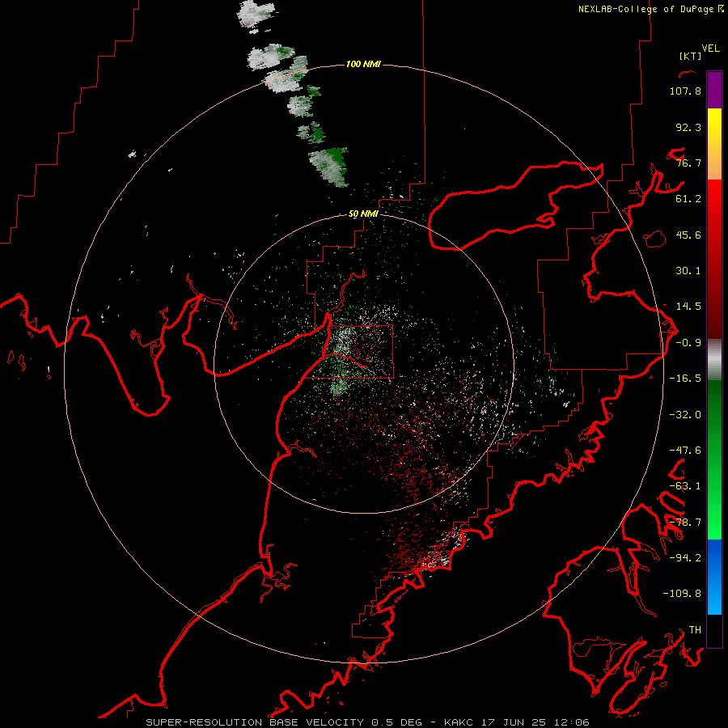Click the Super-Resolution Base Velocity caption text
This screenshot has height=728, width=728.
[x=367, y=722]
